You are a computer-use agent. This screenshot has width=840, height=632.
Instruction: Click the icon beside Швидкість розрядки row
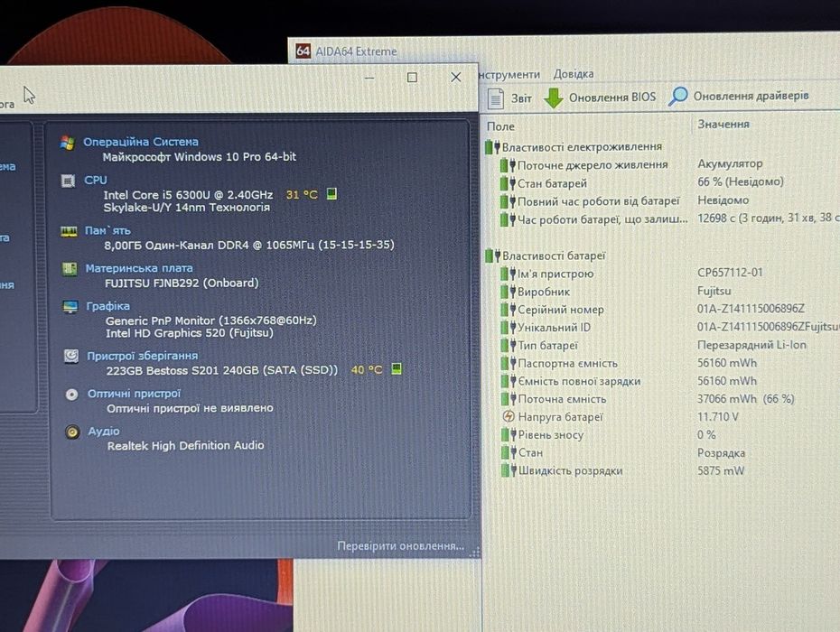(x=509, y=470)
